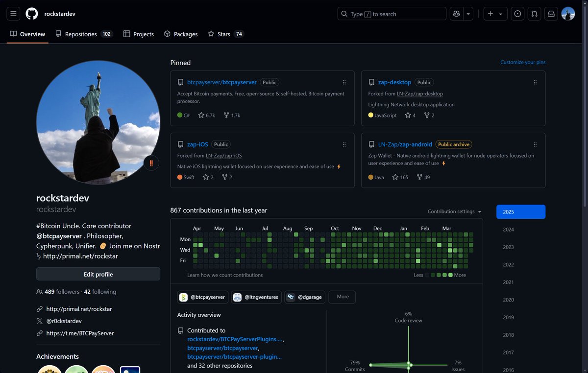
Task: Open the Contribution settings dropdown
Action: click(455, 211)
